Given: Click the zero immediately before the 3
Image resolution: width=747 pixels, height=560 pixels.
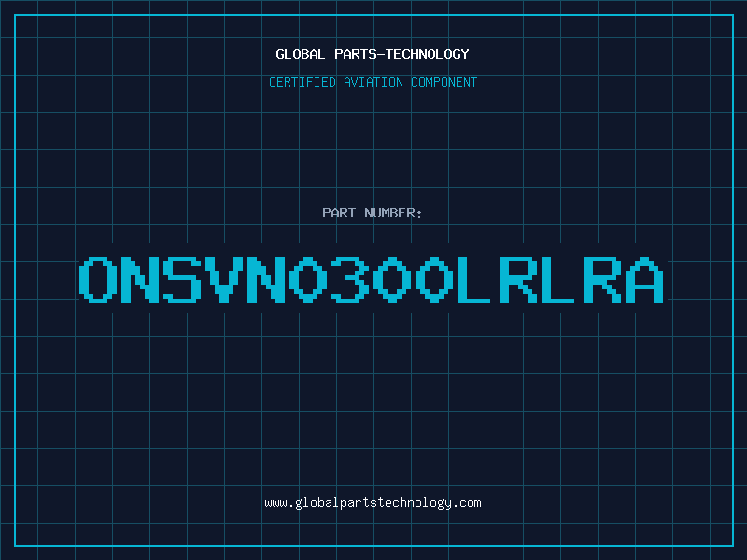Looking at the screenshot, I should tap(308, 280).
